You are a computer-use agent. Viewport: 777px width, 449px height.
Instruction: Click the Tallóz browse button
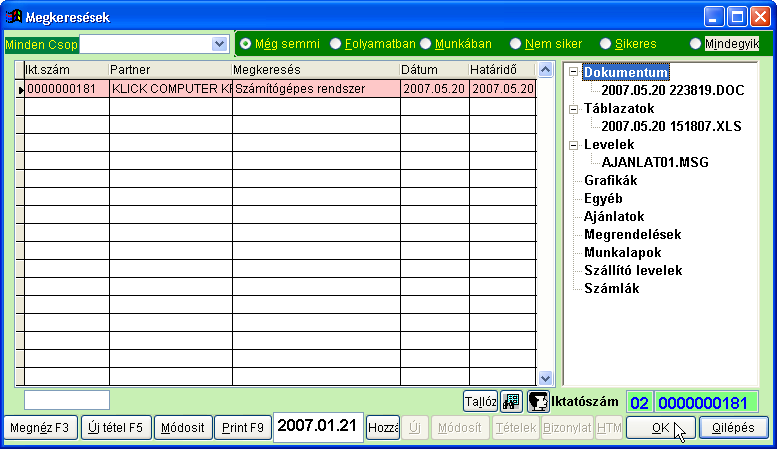tap(481, 401)
